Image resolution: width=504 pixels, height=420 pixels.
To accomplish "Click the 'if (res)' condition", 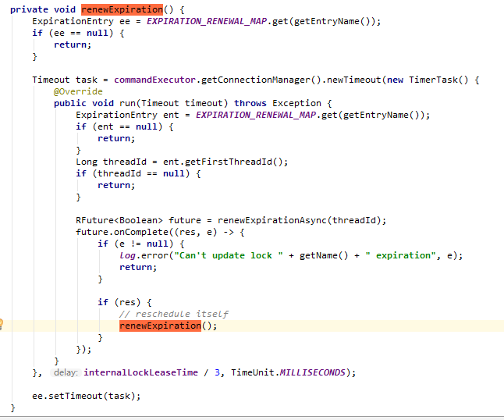I will pos(119,302).
